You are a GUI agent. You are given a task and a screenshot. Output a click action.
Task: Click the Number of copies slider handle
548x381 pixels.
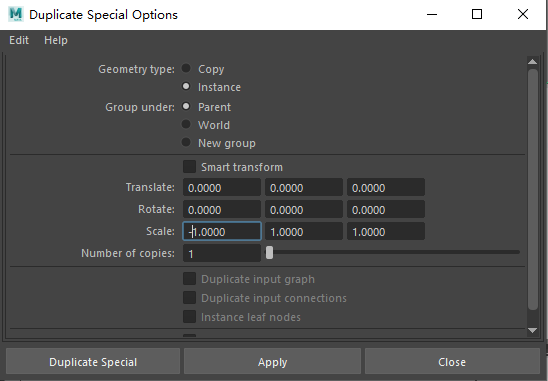[269, 253]
